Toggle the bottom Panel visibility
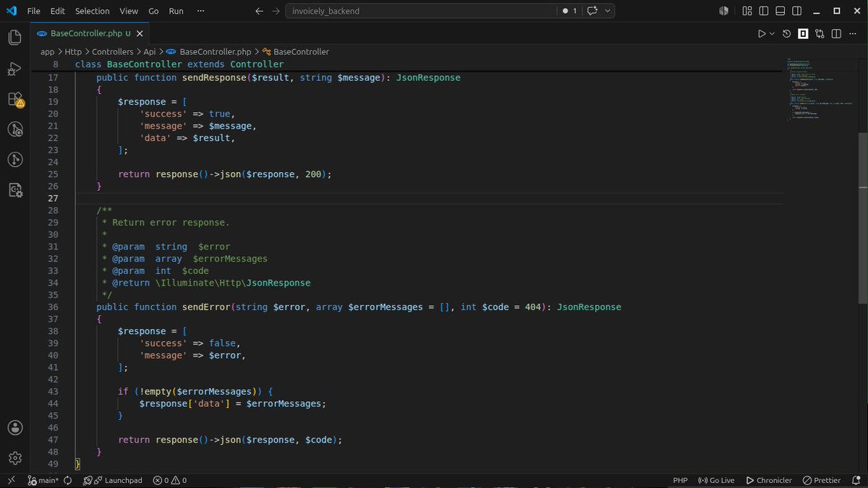Viewport: 868px width, 488px height. [780, 11]
